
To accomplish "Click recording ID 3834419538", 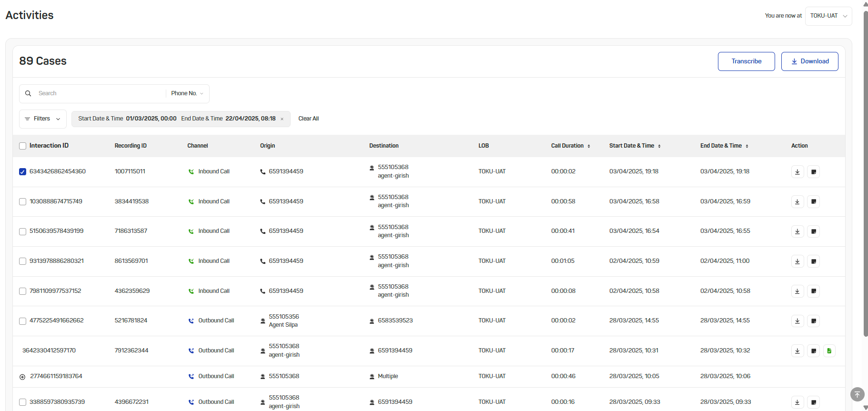I will [x=131, y=201].
